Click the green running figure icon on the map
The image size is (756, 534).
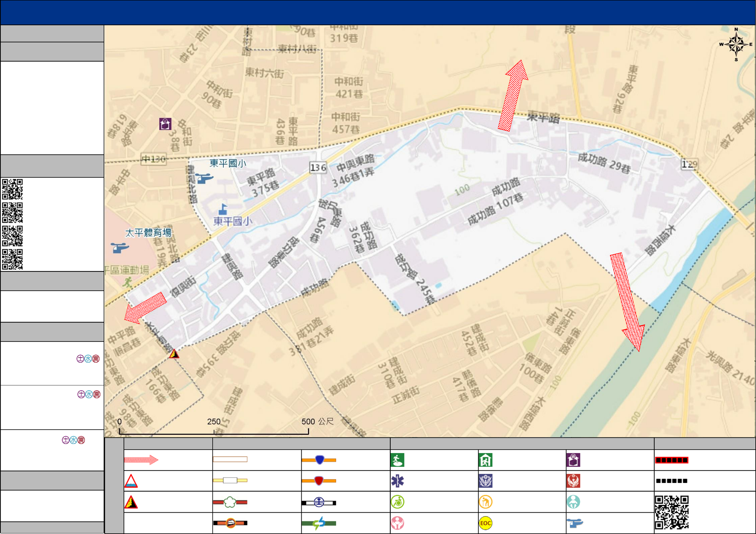[x=127, y=282]
